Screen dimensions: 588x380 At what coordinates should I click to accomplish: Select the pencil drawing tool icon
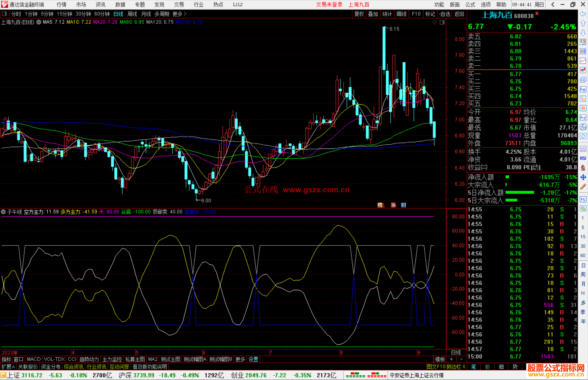tap(583, 187)
